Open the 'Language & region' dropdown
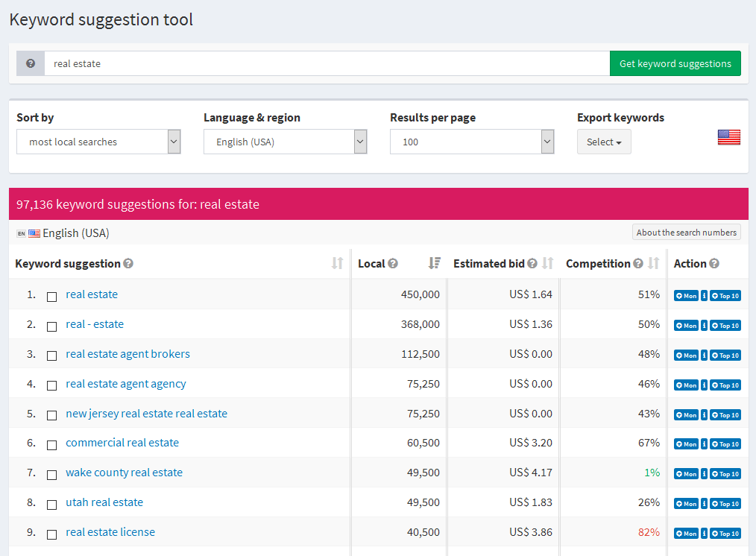The height and width of the screenshot is (556, 756). pos(286,142)
